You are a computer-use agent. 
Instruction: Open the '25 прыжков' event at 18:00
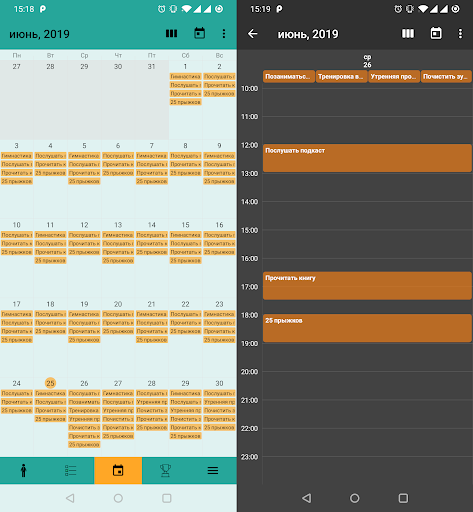coord(367,328)
